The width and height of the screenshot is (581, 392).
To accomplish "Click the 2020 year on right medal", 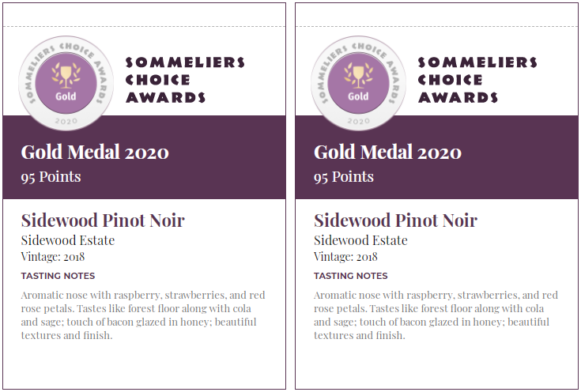I will [358, 121].
